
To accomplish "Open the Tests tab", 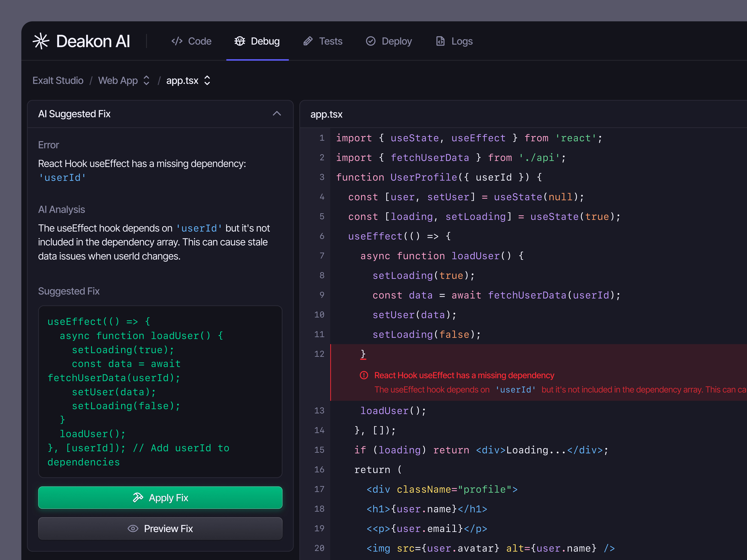I will (323, 41).
